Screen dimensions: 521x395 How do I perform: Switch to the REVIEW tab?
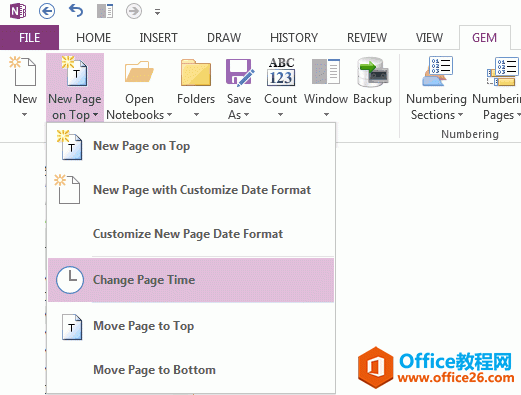pyautogui.click(x=367, y=38)
